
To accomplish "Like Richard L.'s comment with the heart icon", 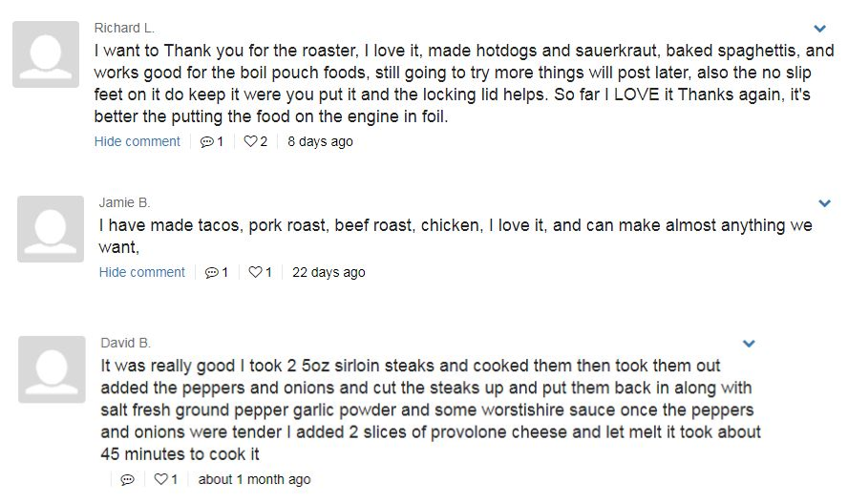I will (x=250, y=141).
